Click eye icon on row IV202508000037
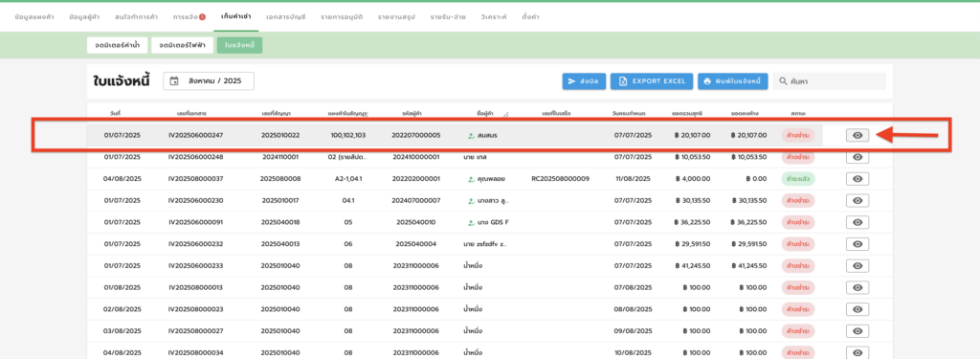This screenshot has height=359, width=980. click(857, 179)
